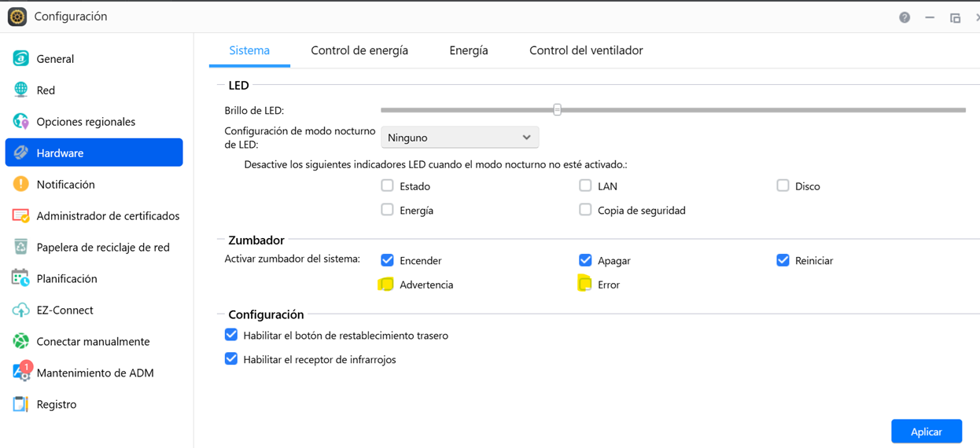The image size is (980, 448).
Task: Click the Brillo de LED slider handle
Action: click(557, 110)
